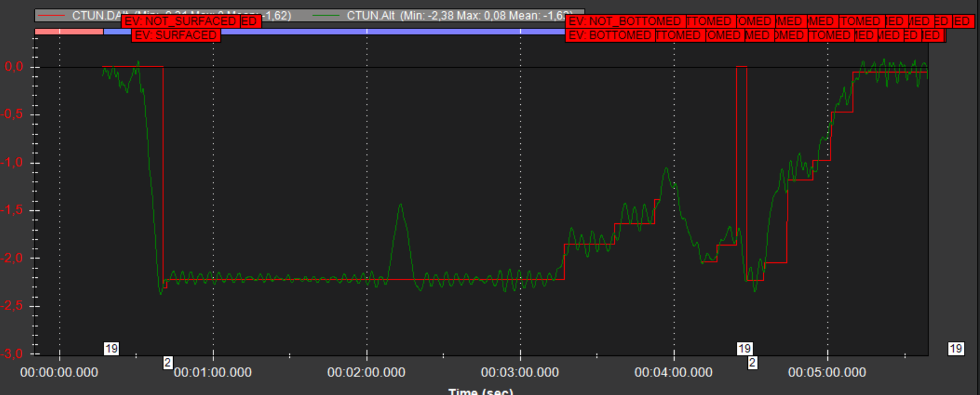This screenshot has height=395, width=980.
Task: Click mode marker 19 at the plot start
Action: pos(111,348)
